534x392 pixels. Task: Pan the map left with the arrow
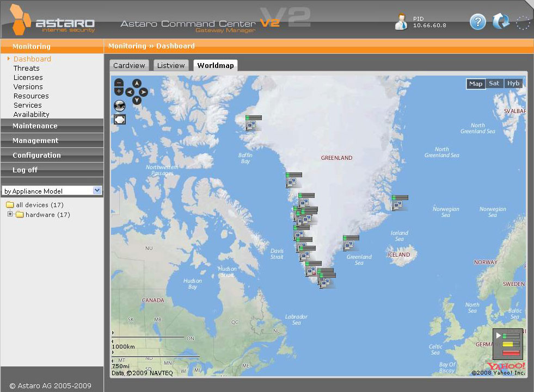coord(130,92)
